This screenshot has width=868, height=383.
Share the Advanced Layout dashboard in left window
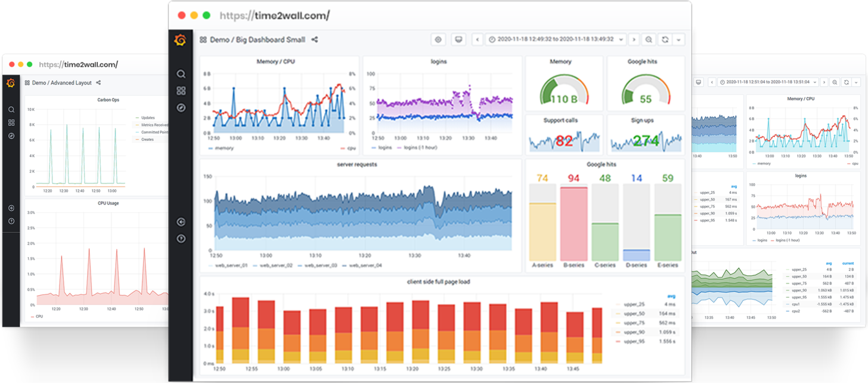pos(98,83)
